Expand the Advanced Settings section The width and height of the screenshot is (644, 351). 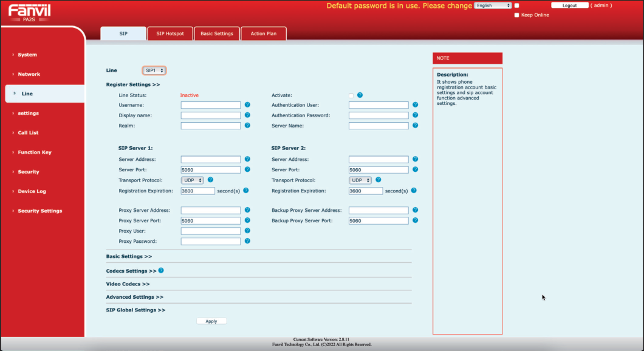(x=134, y=297)
